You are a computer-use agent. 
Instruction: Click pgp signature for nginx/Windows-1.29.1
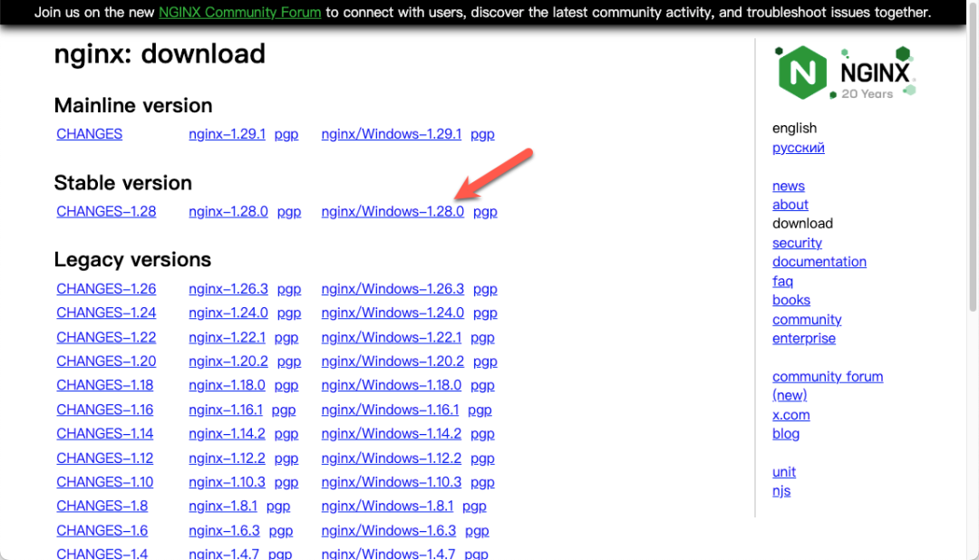[x=482, y=134]
